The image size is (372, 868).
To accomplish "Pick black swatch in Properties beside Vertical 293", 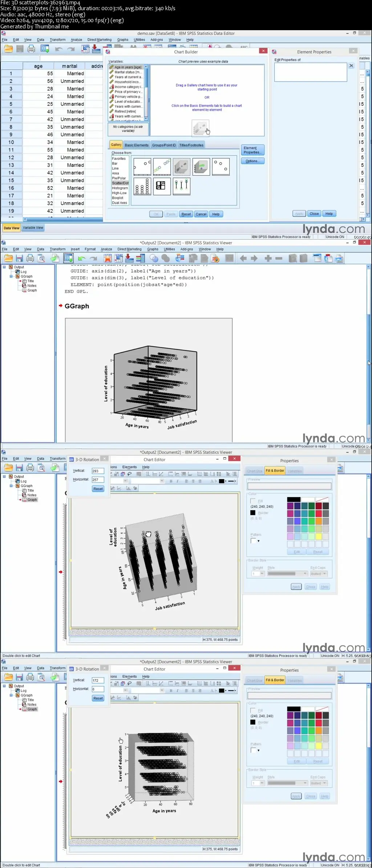I will pyautogui.click(x=294, y=499).
